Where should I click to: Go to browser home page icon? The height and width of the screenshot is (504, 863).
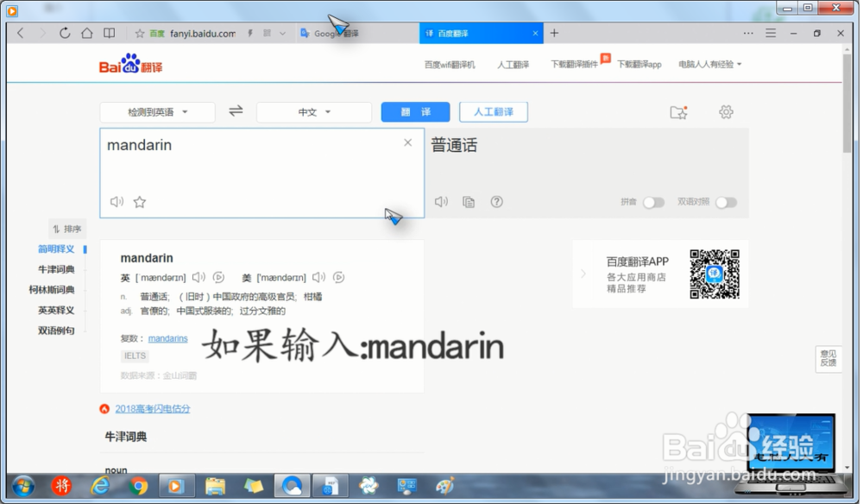tap(87, 33)
